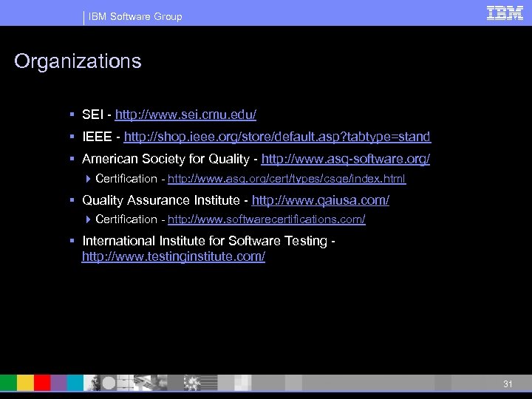Click 'International Institute for Software Testing' text
The width and height of the screenshot is (532, 399).
pyautogui.click(x=205, y=241)
